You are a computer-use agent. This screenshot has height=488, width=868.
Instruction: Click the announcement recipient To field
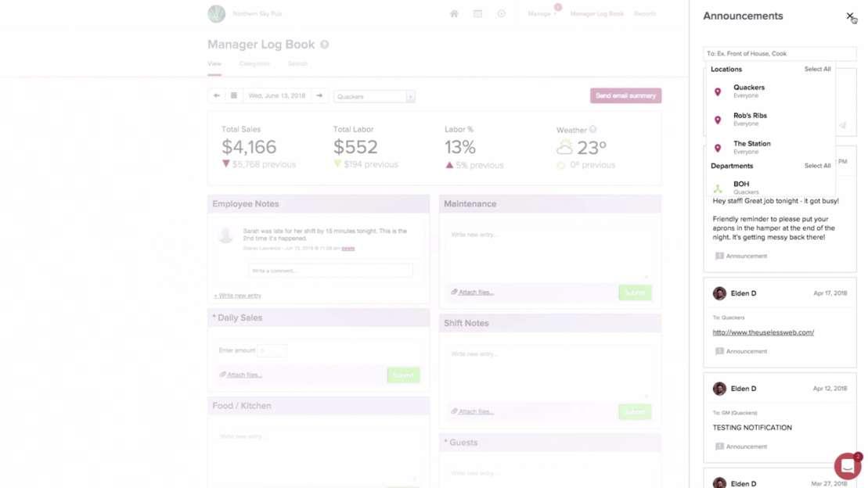pyautogui.click(x=780, y=54)
